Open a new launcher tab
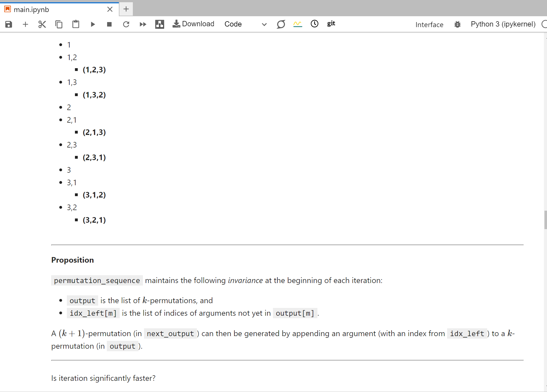 point(126,9)
